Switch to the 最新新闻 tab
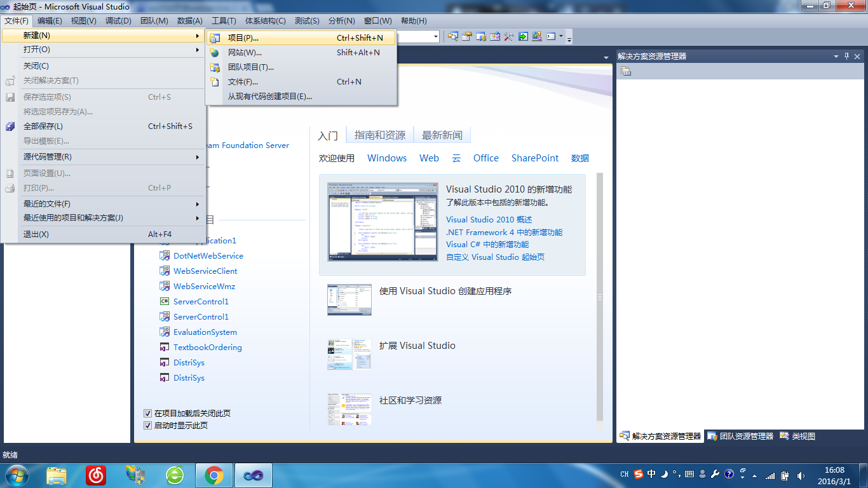 442,135
